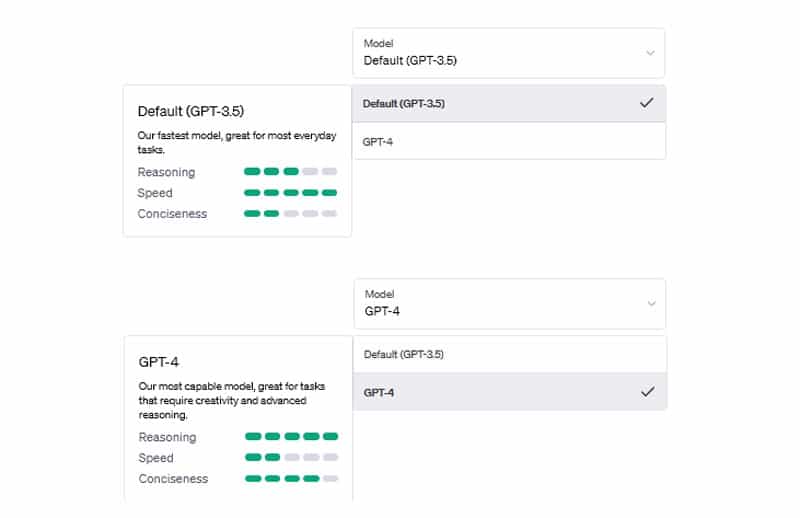Click 'Our most capable model' description text

click(x=232, y=400)
